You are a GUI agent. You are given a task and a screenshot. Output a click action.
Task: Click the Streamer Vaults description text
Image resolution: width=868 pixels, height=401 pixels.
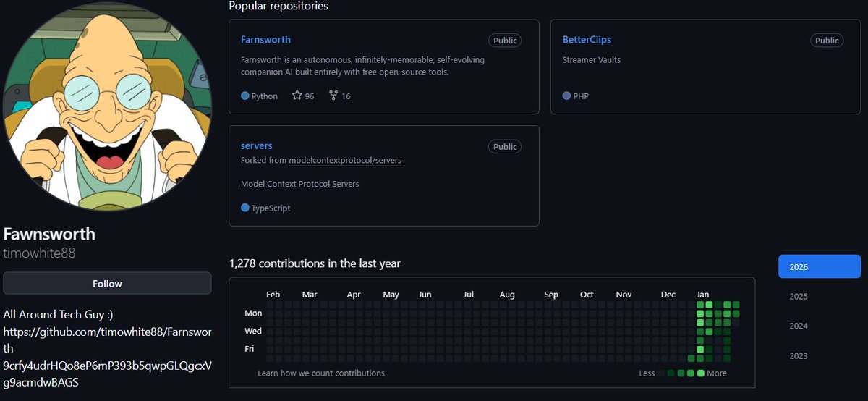pos(592,59)
